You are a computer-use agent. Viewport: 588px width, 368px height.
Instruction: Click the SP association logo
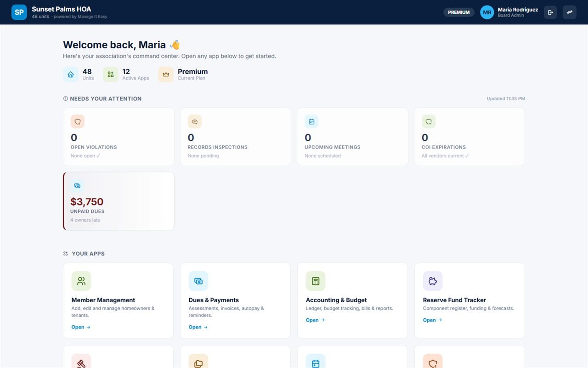(x=19, y=12)
